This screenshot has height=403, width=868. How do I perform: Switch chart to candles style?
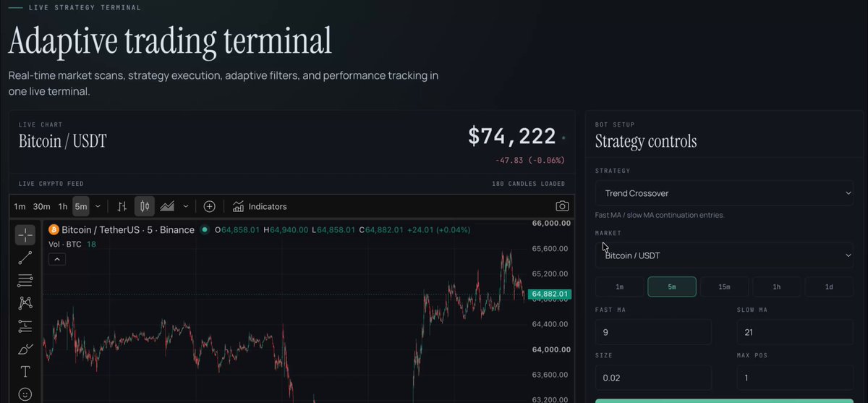coord(145,206)
